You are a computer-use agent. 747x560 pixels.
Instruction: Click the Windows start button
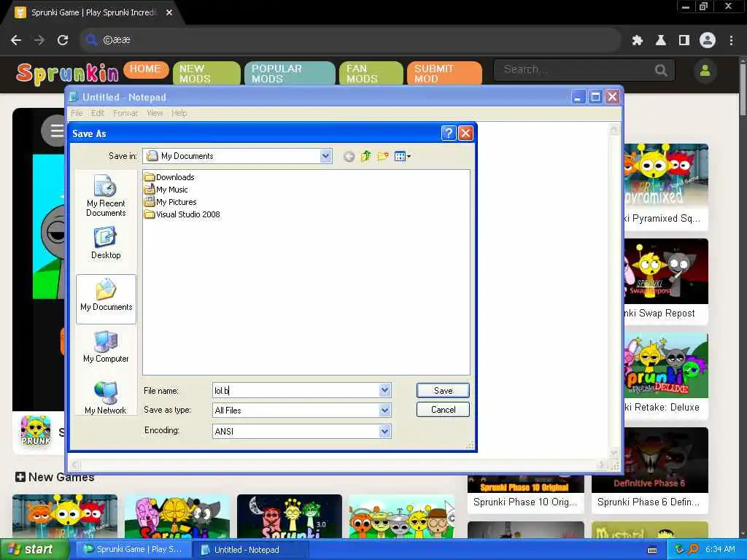click(x=34, y=549)
